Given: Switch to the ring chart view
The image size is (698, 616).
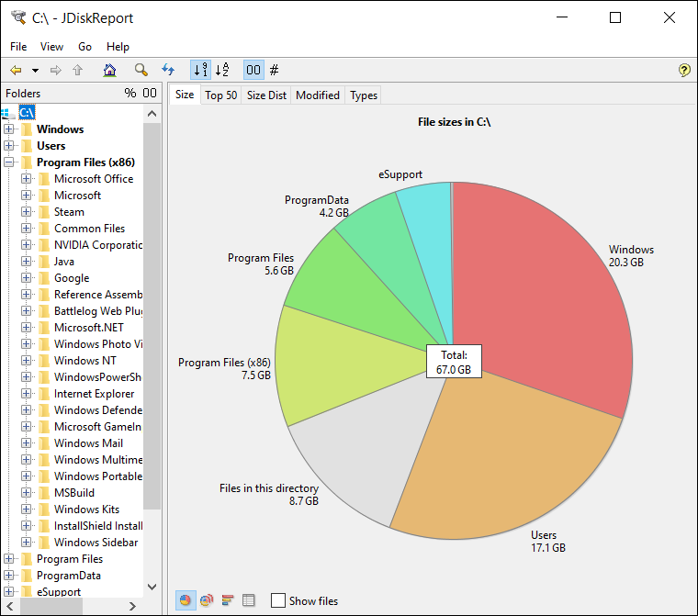Looking at the screenshot, I should click(207, 600).
